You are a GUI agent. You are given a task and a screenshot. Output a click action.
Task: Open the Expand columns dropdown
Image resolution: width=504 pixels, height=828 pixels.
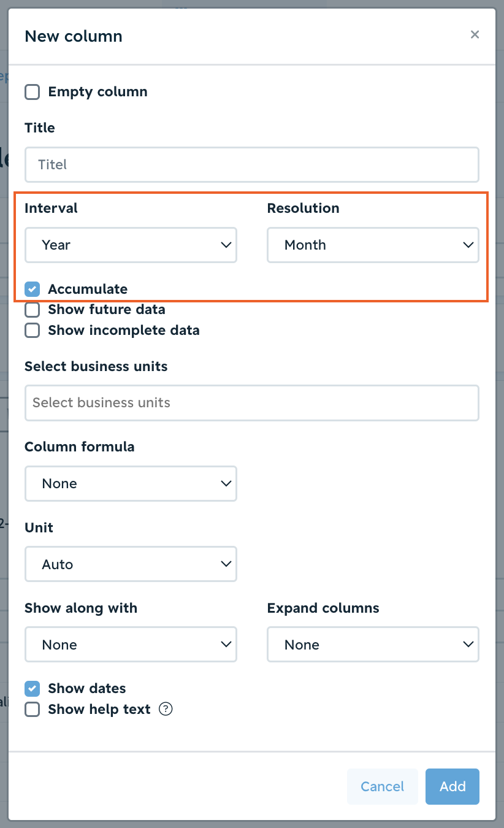tap(373, 645)
